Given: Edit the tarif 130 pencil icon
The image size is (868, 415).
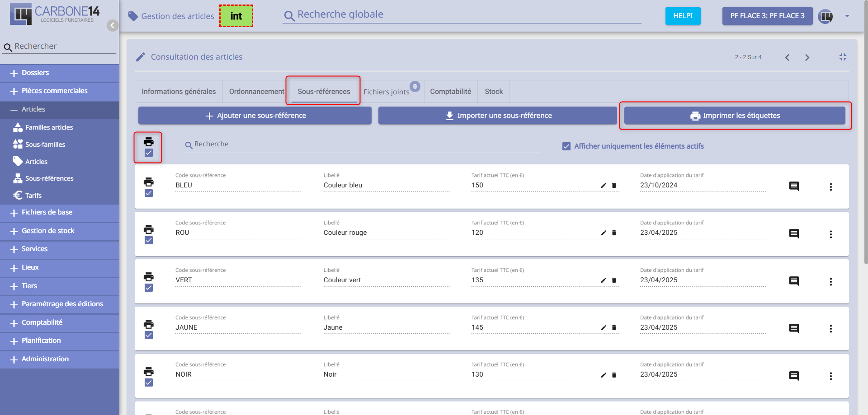Looking at the screenshot, I should point(603,375).
